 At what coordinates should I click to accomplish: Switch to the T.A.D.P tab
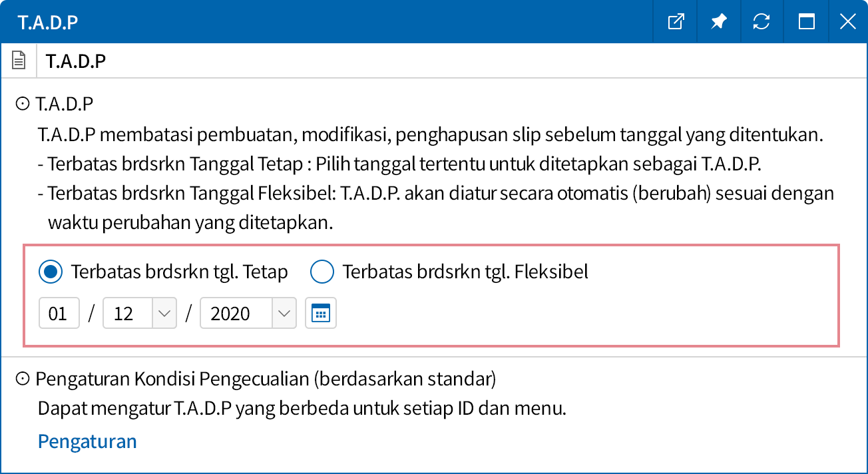76,61
